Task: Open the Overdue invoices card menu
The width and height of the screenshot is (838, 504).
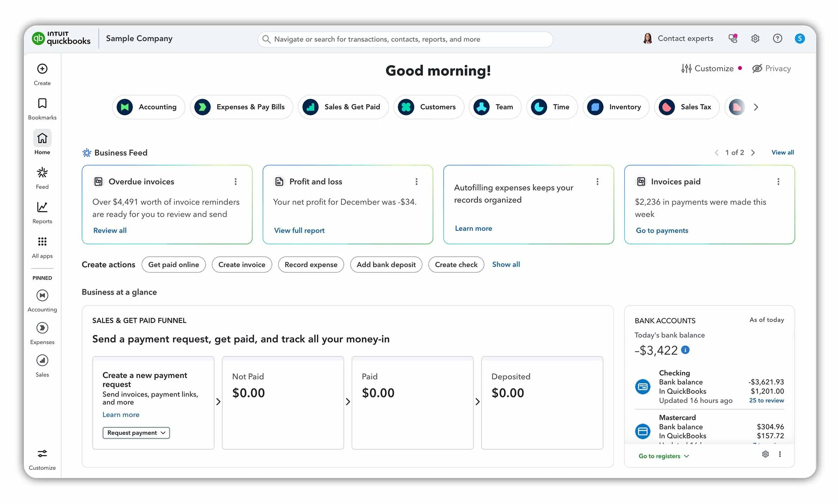Action: click(x=235, y=181)
